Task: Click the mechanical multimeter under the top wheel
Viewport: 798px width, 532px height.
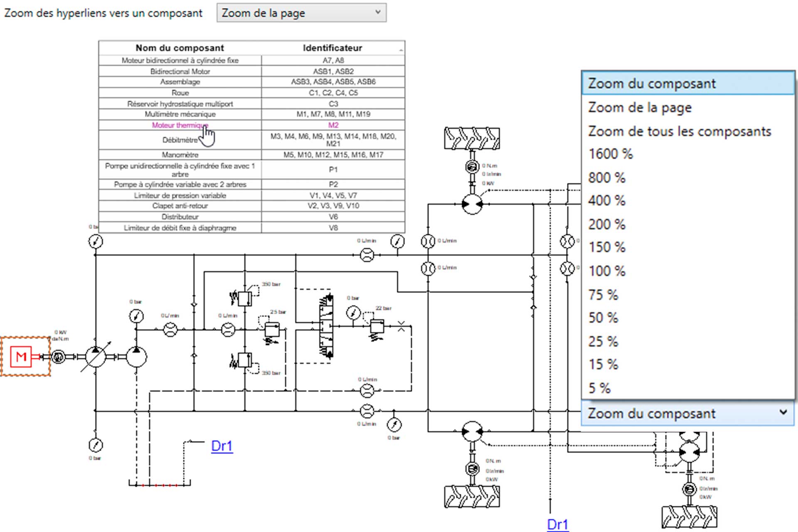Action: point(472,167)
